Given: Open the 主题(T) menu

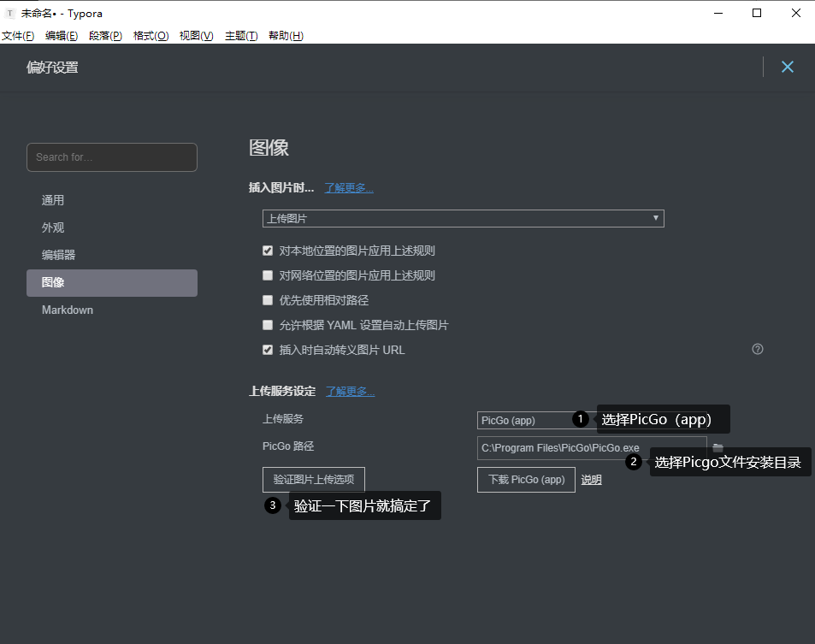Looking at the screenshot, I should coord(241,35).
